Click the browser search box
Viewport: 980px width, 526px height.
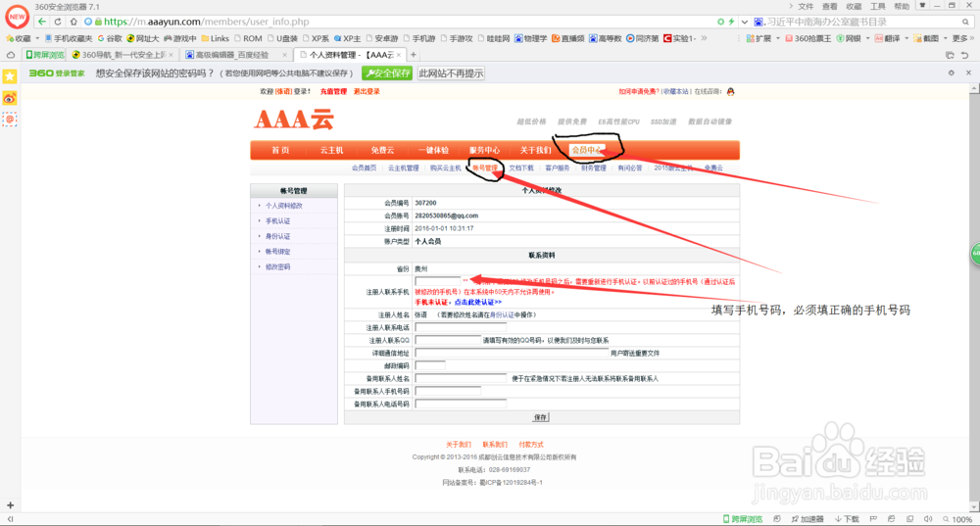pyautogui.click(x=862, y=22)
